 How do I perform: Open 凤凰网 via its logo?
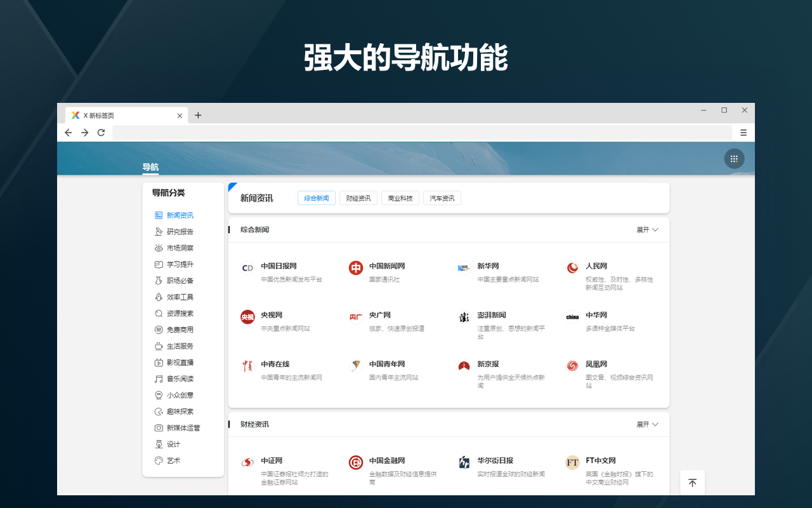(572, 366)
